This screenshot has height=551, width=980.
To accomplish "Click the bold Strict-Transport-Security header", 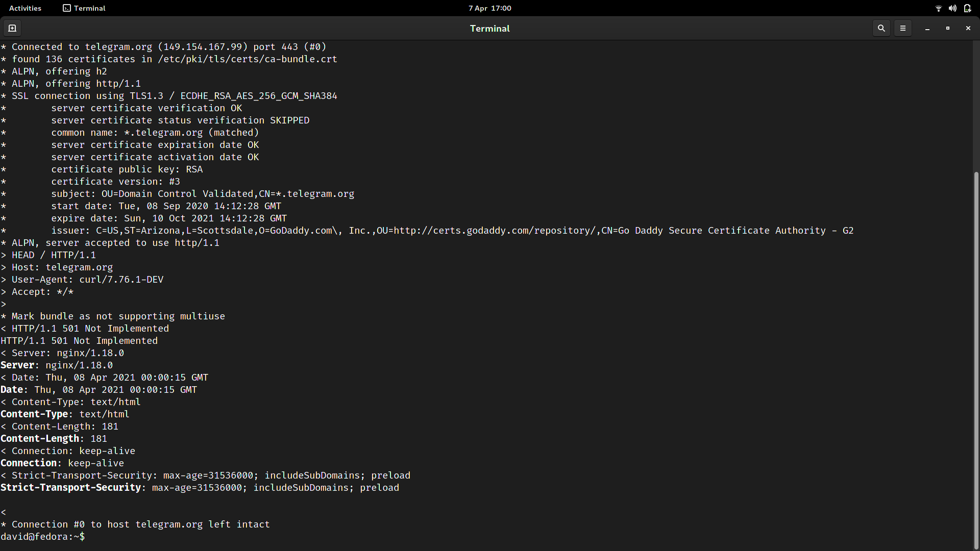I will 70,488.
